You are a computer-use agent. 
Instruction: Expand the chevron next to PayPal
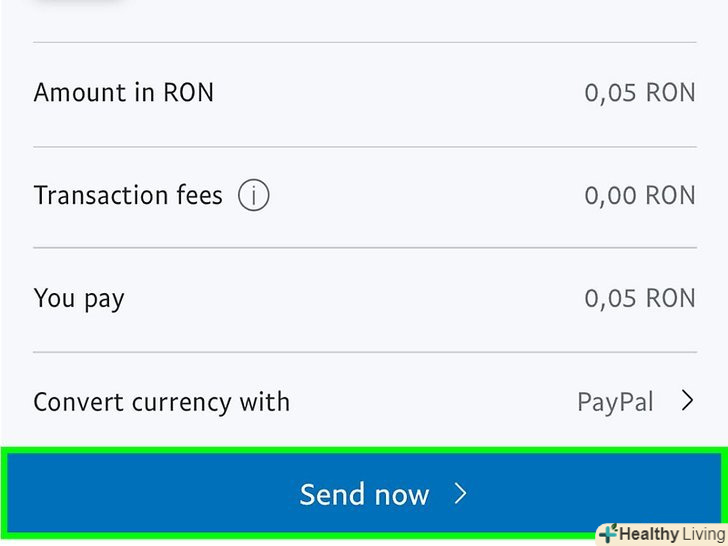[687, 401]
